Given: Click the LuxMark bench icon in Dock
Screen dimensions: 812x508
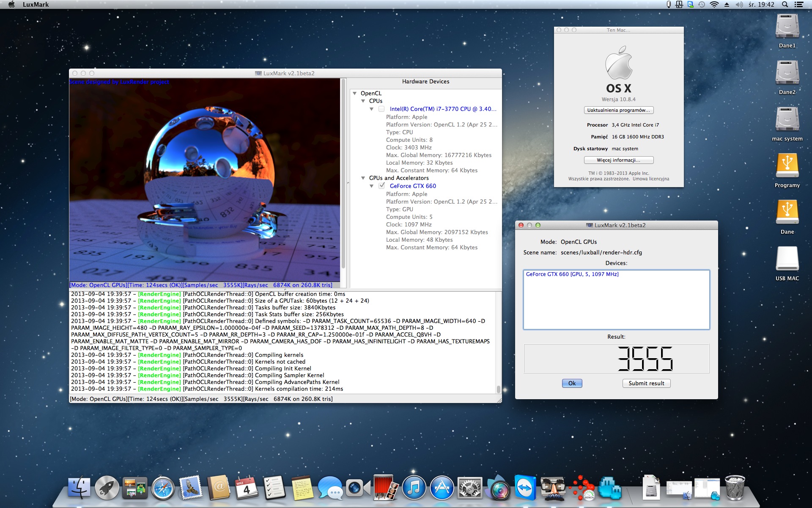Looking at the screenshot, I should pyautogui.click(x=582, y=488).
